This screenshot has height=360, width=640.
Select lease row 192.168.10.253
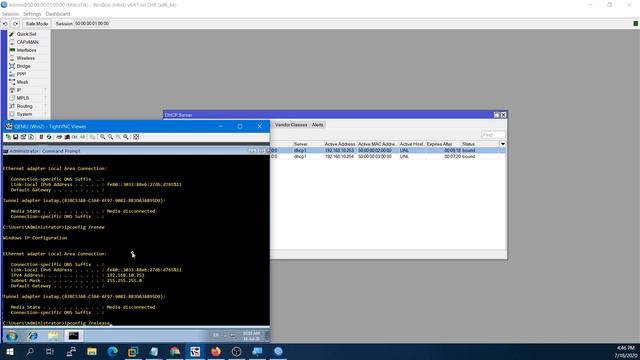click(x=388, y=151)
